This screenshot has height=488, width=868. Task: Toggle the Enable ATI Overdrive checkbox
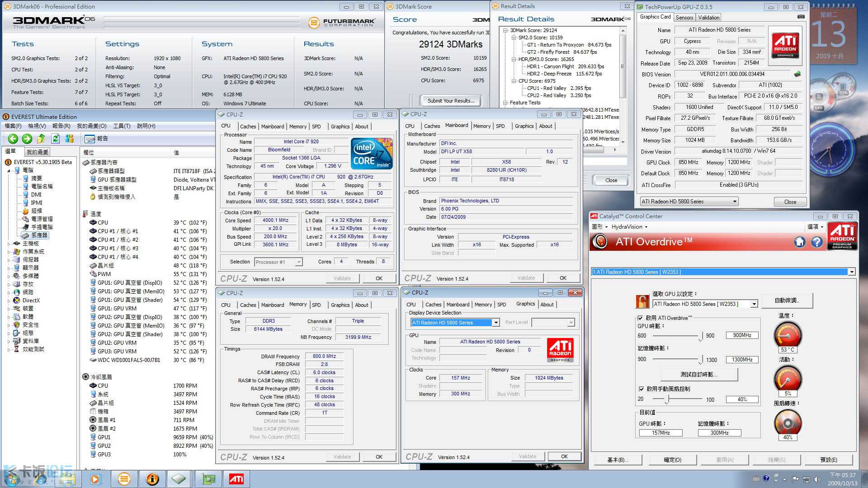pyautogui.click(x=640, y=318)
